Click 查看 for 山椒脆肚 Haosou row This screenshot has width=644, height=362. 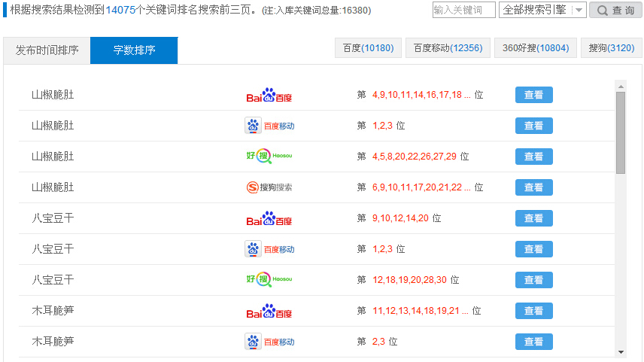(534, 157)
